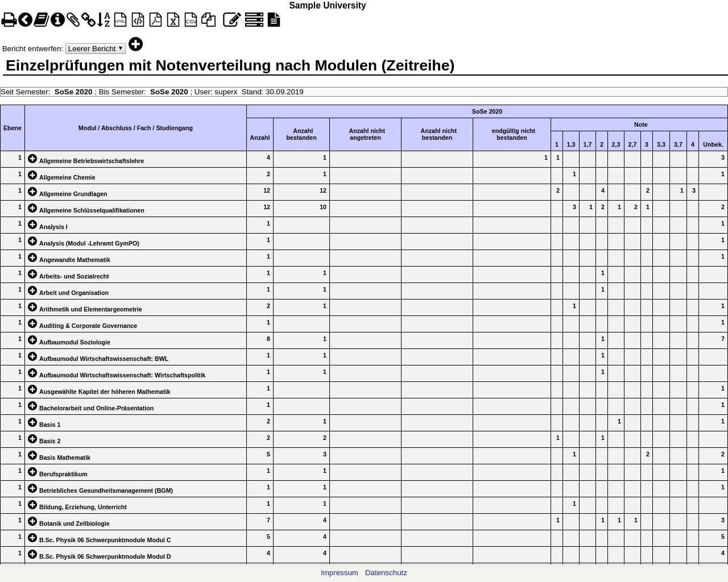Click the paperclip attachment icon
Screen dimensions: 728x582
point(73,20)
